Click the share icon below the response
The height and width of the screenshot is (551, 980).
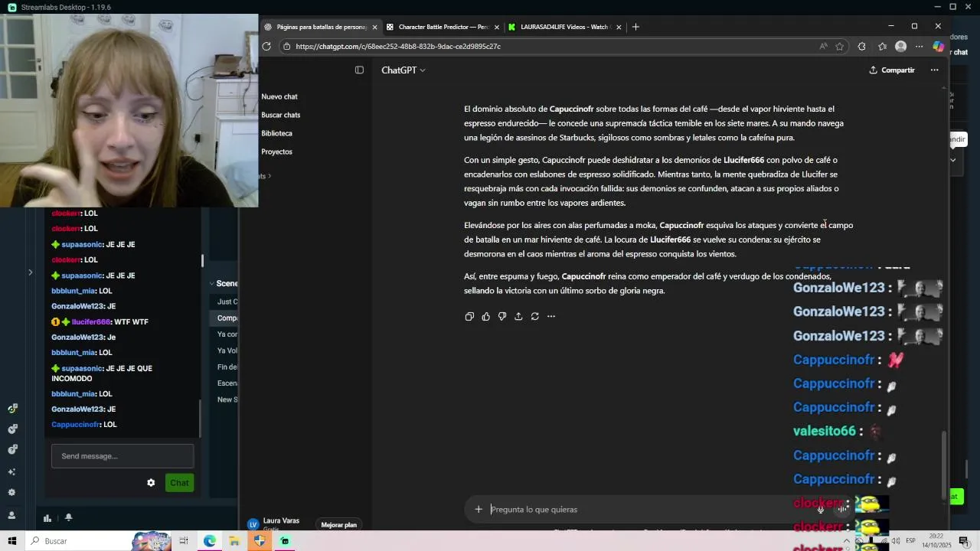[518, 316]
